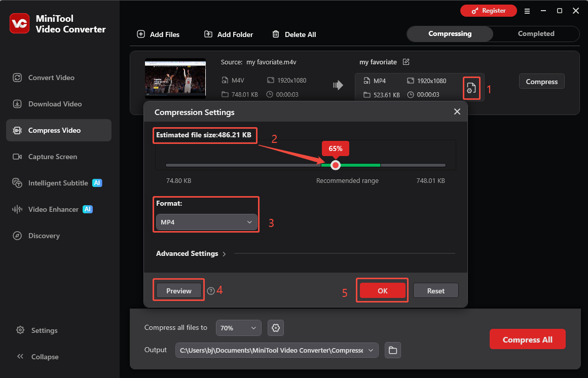Open compression settings icon for the file

point(471,88)
